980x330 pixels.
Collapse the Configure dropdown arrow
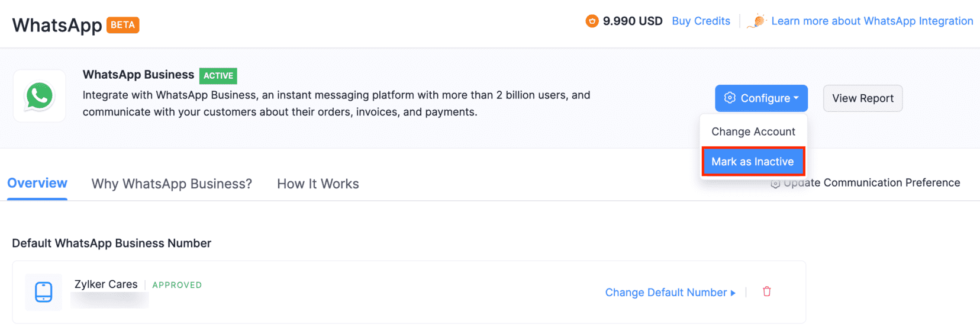pos(797,98)
